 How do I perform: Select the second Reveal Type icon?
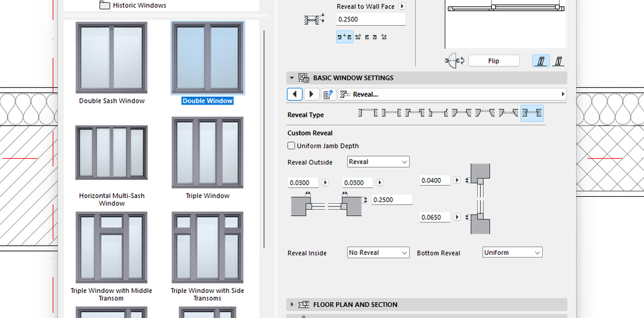coord(391,113)
